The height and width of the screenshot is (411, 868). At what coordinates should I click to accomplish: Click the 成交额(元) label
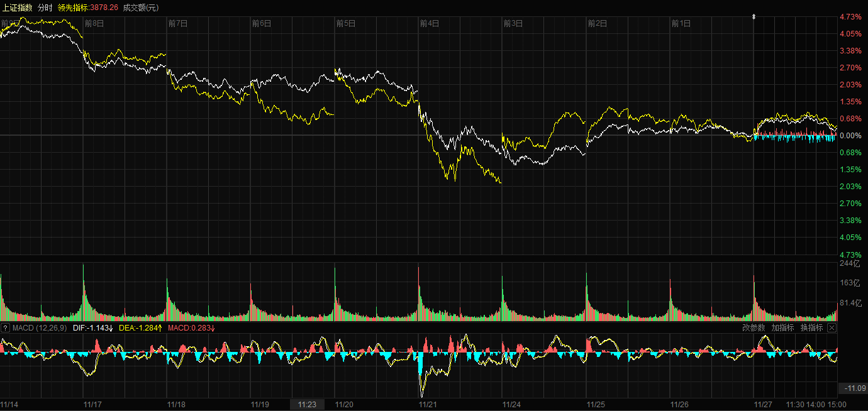[141, 8]
